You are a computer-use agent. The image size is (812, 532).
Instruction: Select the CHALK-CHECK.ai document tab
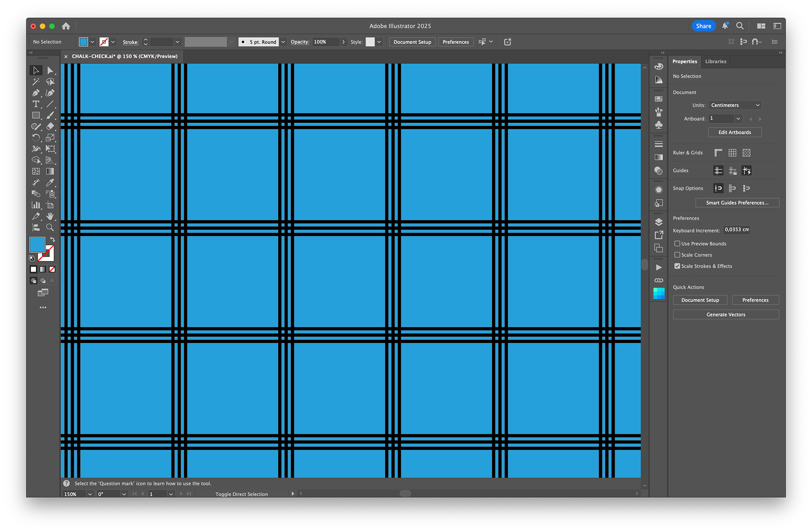(124, 56)
